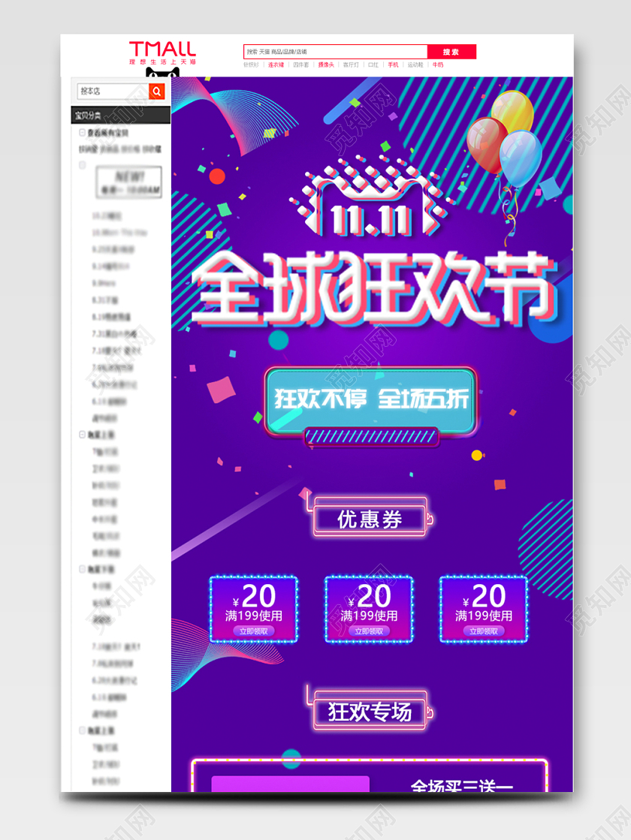Toggle the second checkbox in the sidebar

(x=81, y=165)
